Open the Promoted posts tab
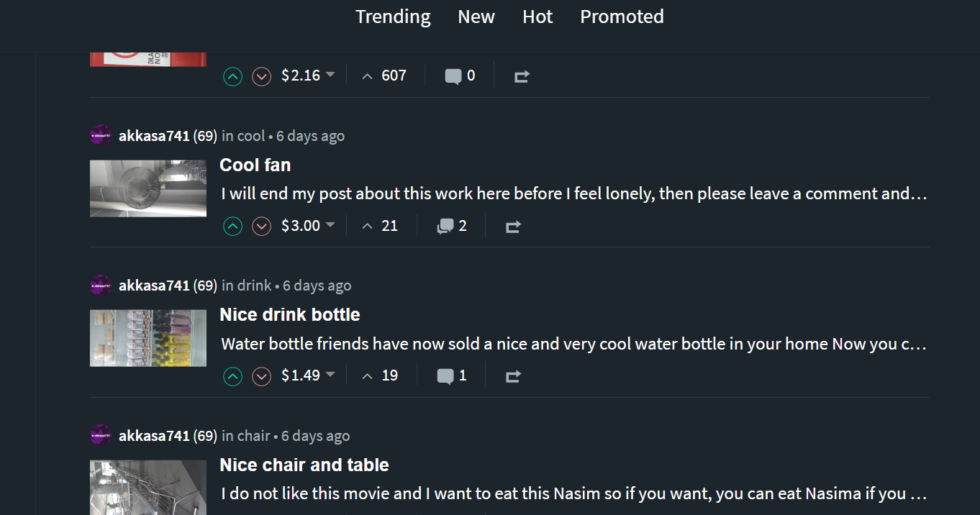Screen dimensions: 980x515 tap(622, 17)
